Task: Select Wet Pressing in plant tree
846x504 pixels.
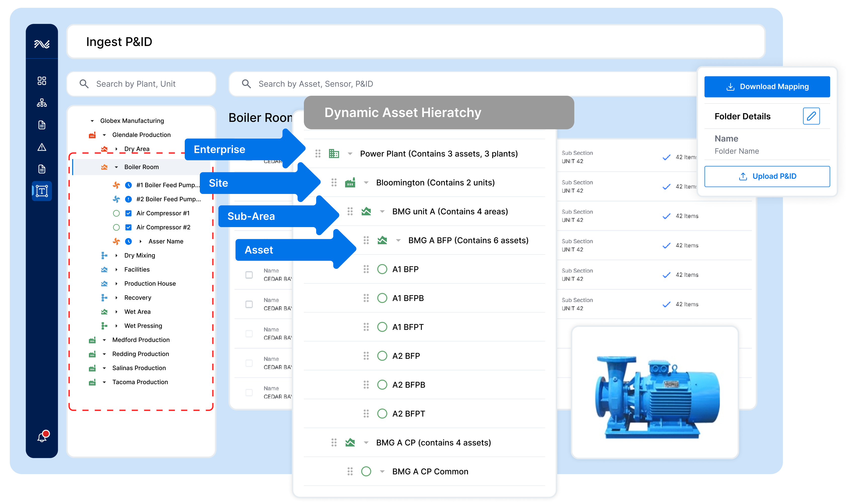Action: tap(143, 326)
